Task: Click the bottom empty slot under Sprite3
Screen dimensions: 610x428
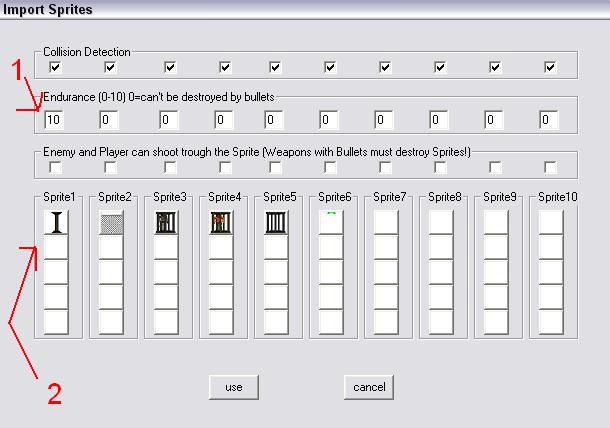Action: [166, 322]
